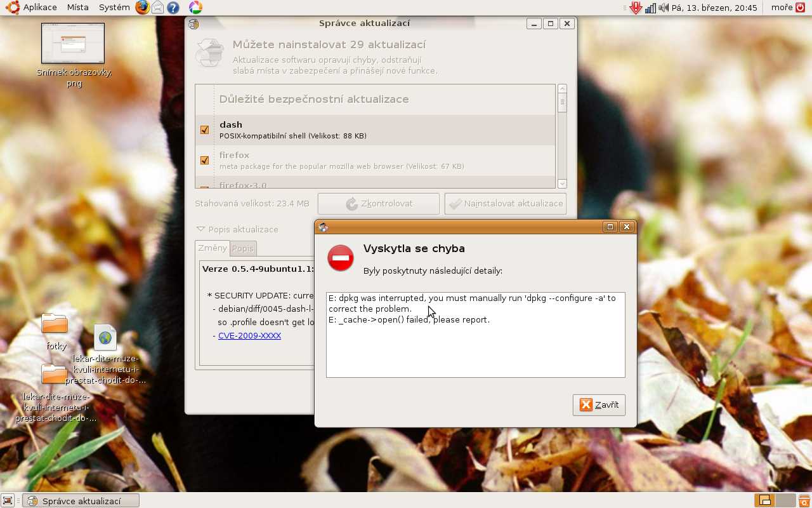This screenshot has width=812, height=508.
Task: Open the Aplikace menu
Action: click(x=40, y=8)
